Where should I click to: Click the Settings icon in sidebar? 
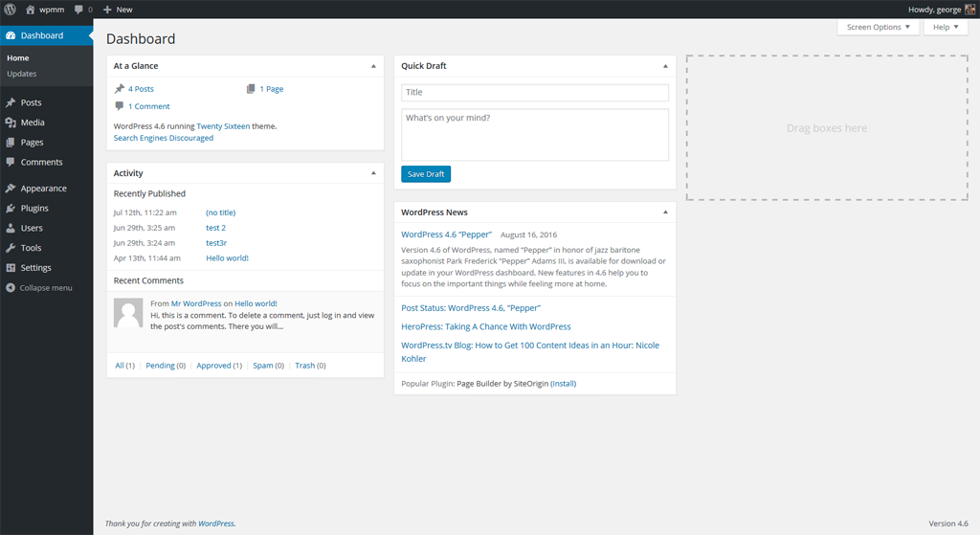11,268
